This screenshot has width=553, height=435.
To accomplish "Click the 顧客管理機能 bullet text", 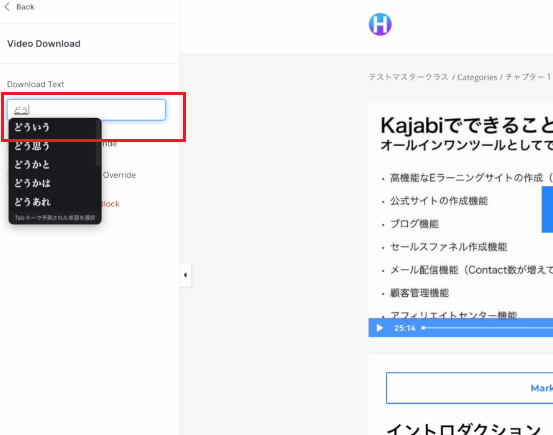I will pyautogui.click(x=419, y=293).
